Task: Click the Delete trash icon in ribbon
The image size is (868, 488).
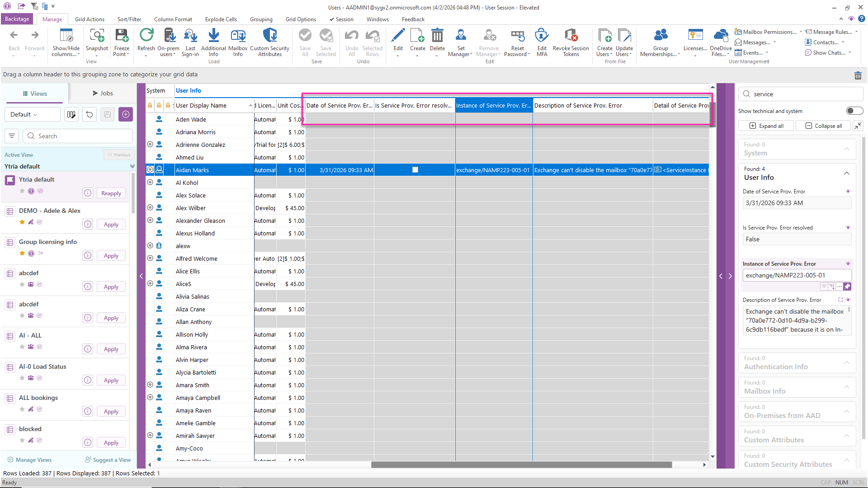Action: [x=437, y=36]
